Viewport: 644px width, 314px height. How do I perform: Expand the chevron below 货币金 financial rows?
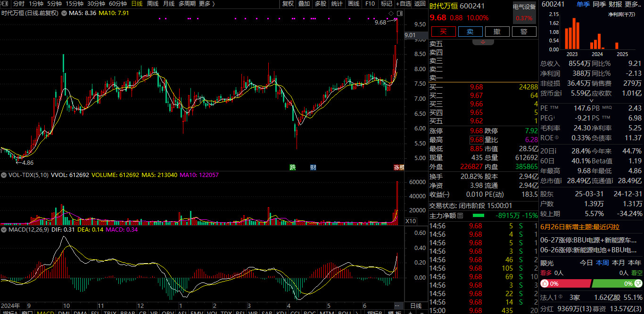(592, 101)
